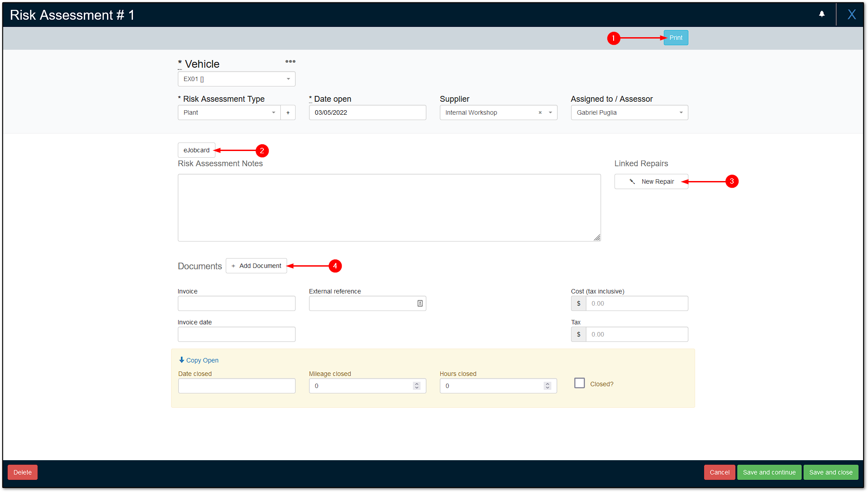The image size is (868, 492).
Task: Choose Save and continue
Action: pyautogui.click(x=769, y=472)
